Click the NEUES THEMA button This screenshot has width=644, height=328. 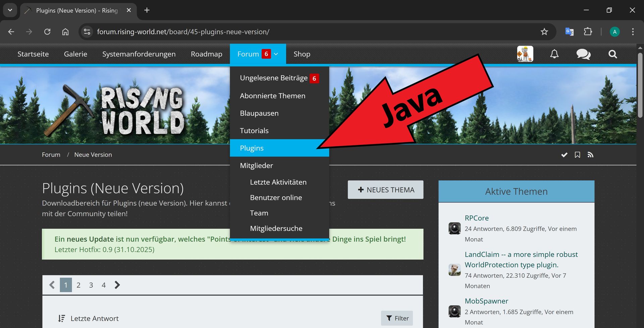tap(385, 190)
